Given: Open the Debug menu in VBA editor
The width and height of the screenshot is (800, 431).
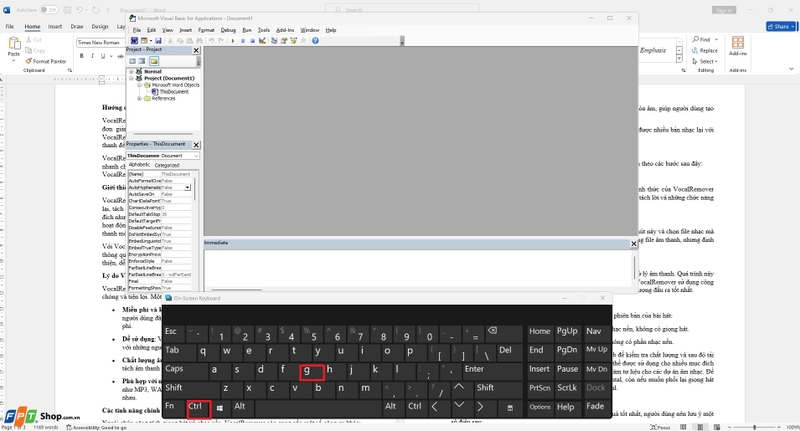Looking at the screenshot, I should [x=228, y=30].
